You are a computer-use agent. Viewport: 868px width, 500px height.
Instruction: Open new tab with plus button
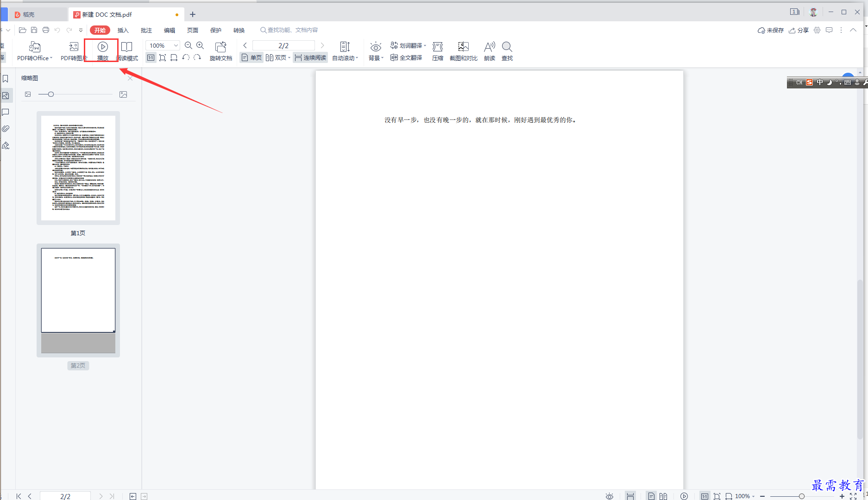tap(193, 14)
